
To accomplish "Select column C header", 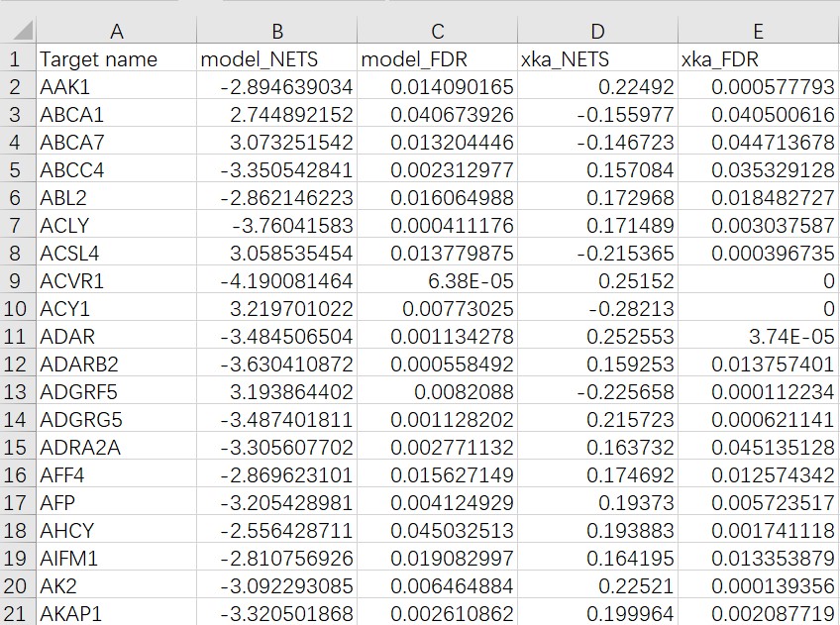I will point(437,31).
